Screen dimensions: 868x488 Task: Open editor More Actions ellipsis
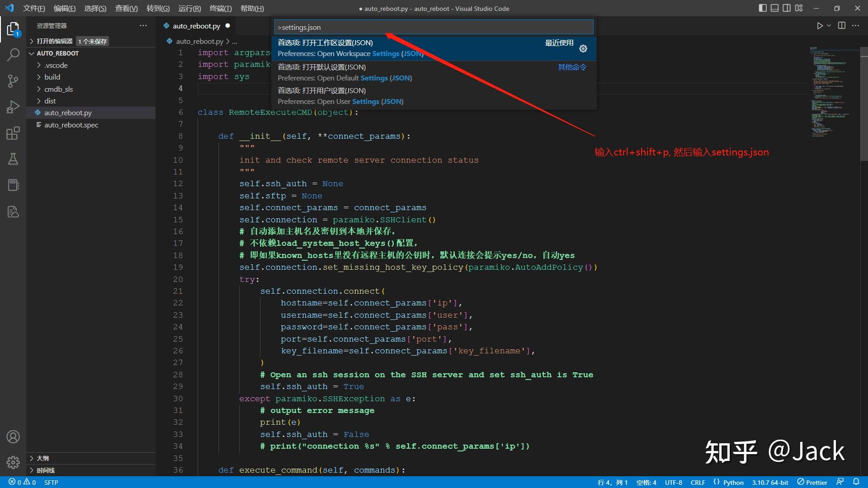(855, 26)
